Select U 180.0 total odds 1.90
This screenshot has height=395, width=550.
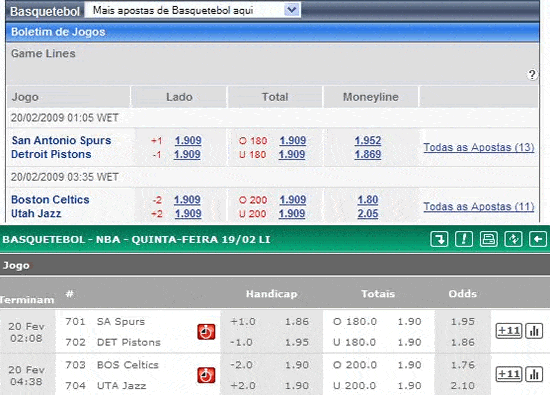(409, 342)
